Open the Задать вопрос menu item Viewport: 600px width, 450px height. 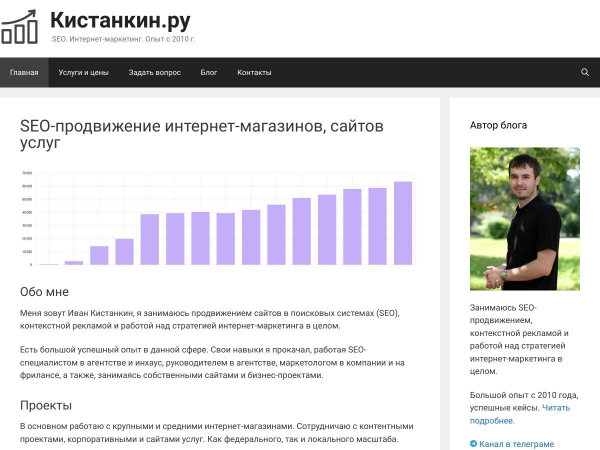pyautogui.click(x=155, y=72)
